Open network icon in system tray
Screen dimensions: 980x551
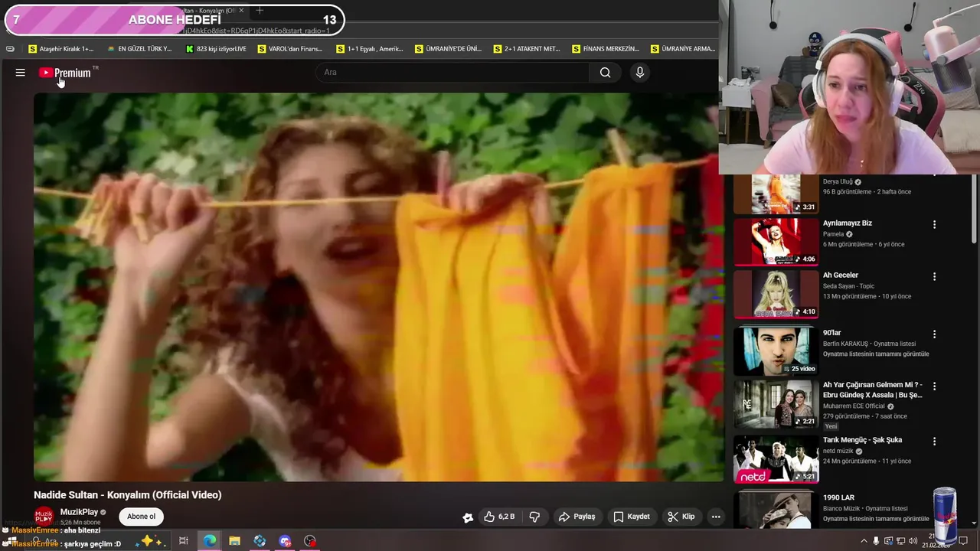900,541
